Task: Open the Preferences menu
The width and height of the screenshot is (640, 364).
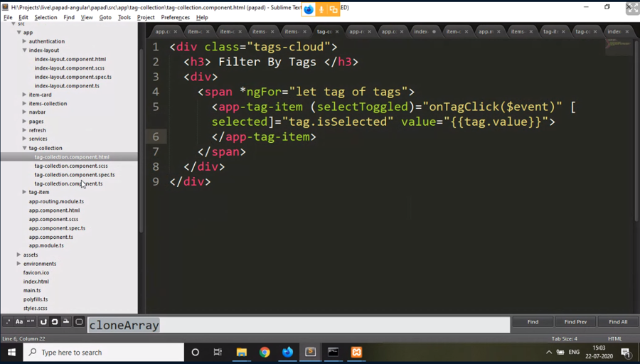Action: click(x=175, y=17)
